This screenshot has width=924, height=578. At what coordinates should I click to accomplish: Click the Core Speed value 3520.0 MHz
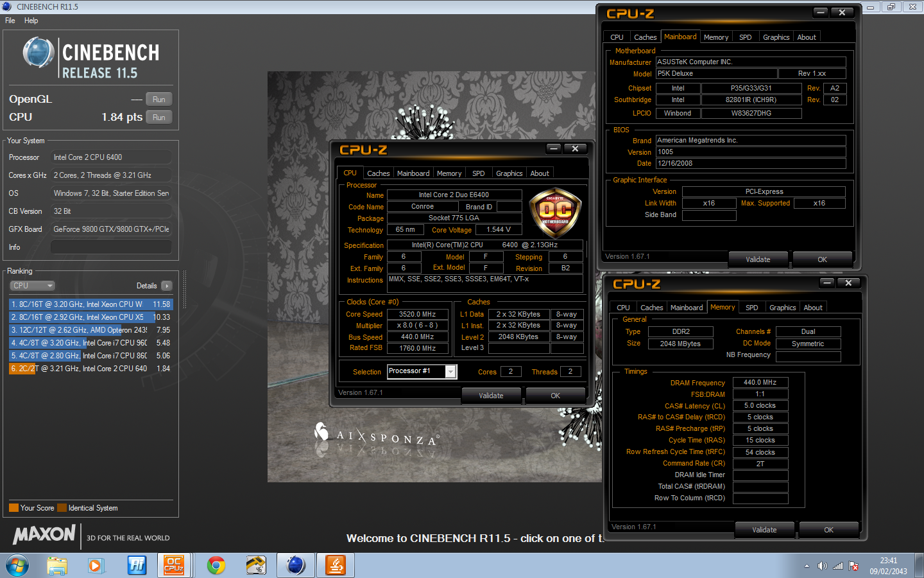click(x=417, y=314)
